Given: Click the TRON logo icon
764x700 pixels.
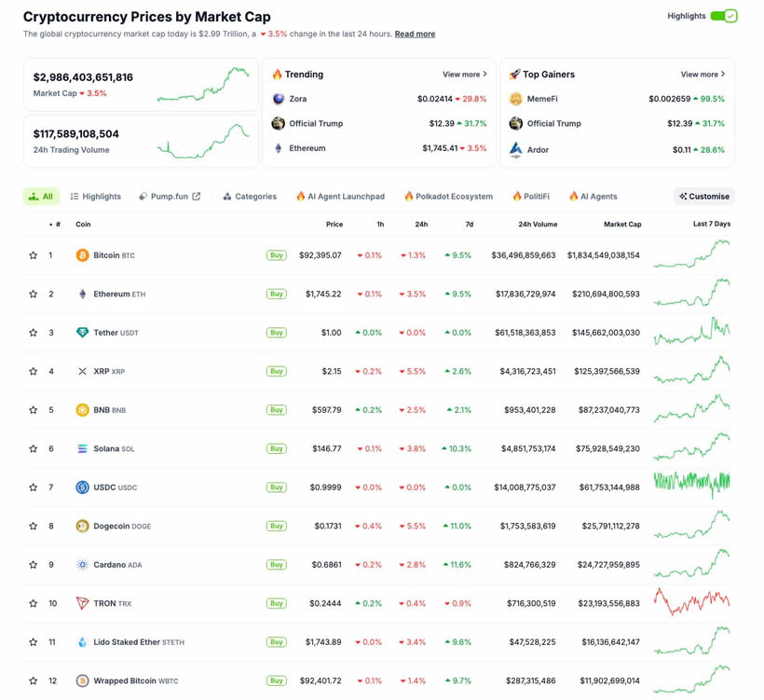Looking at the screenshot, I should pyautogui.click(x=82, y=604).
